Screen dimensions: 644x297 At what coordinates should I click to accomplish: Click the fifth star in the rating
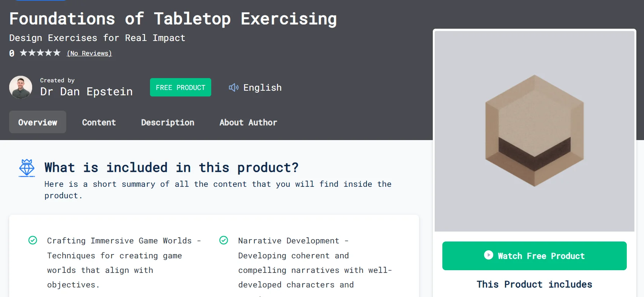57,53
